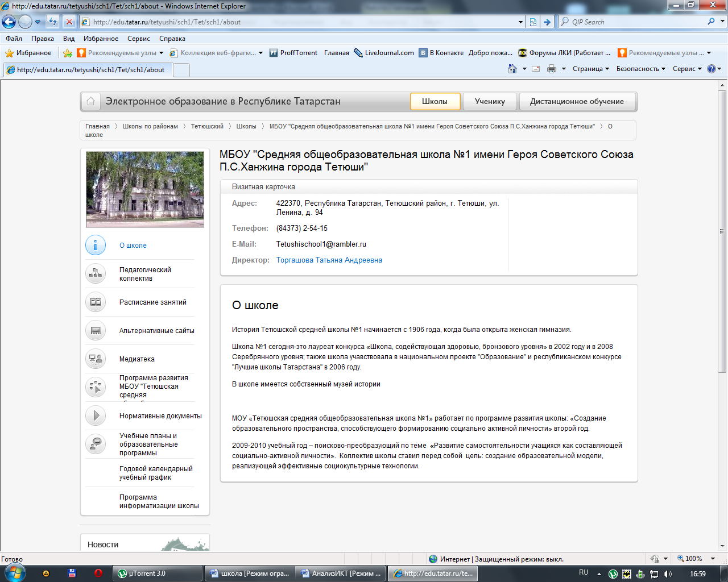Viewport: 728px width, 582px height.
Task: Click the 'Педагогический коллектив' sidebar icon
Action: [96, 274]
